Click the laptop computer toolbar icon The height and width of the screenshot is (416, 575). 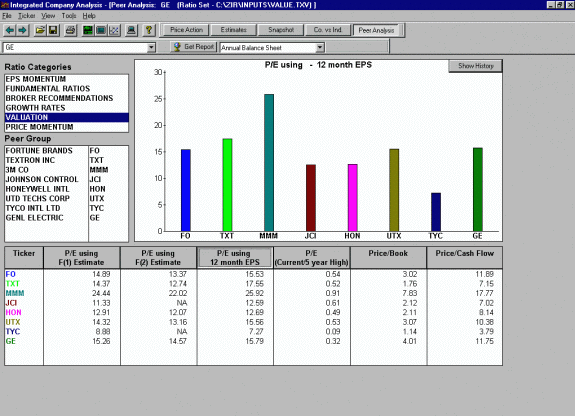131,30
